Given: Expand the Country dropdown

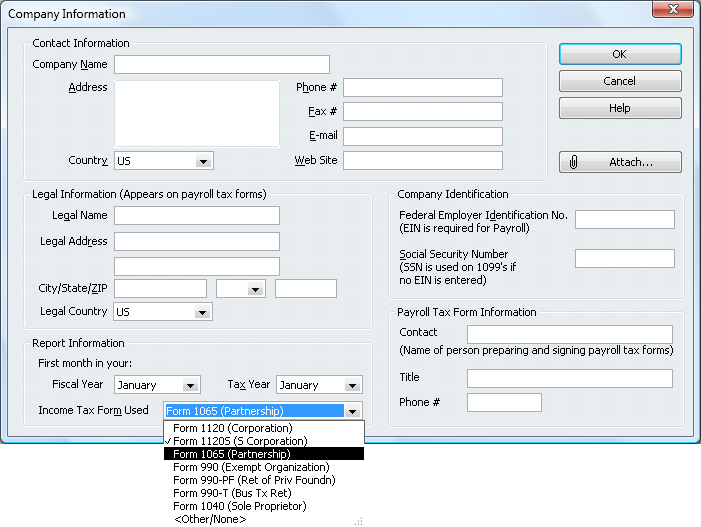Looking at the screenshot, I should 203,161.
